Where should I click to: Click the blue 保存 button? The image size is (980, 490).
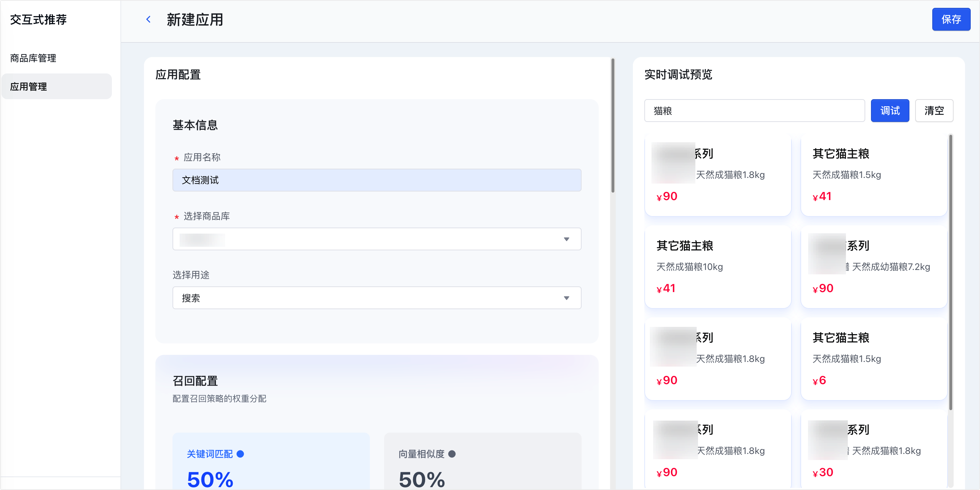tap(951, 19)
